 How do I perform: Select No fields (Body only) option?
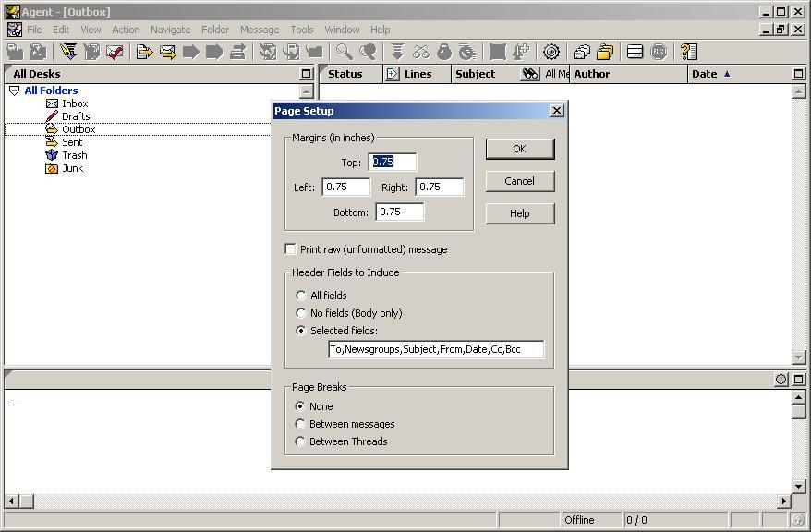(x=301, y=313)
